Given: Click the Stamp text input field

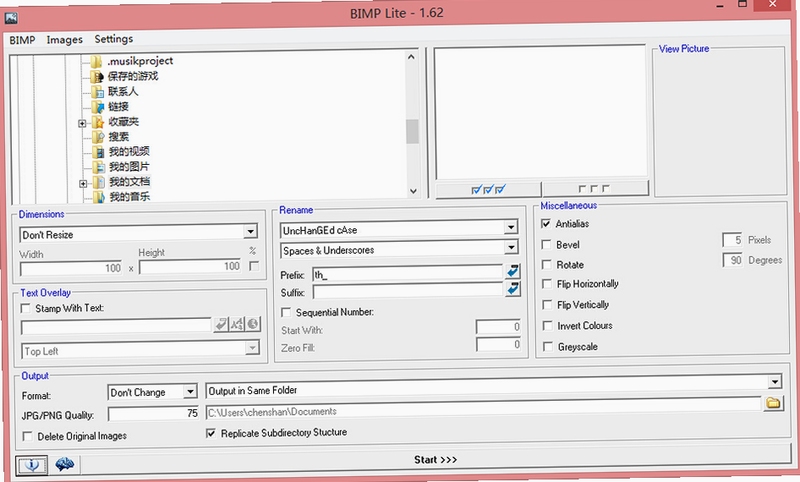Looking at the screenshot, I should coord(116,326).
